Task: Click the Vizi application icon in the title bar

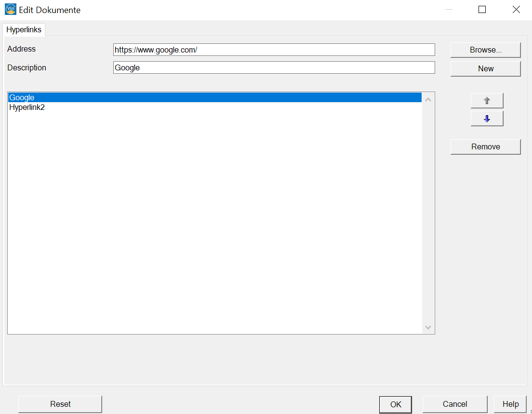Action: pyautogui.click(x=11, y=9)
